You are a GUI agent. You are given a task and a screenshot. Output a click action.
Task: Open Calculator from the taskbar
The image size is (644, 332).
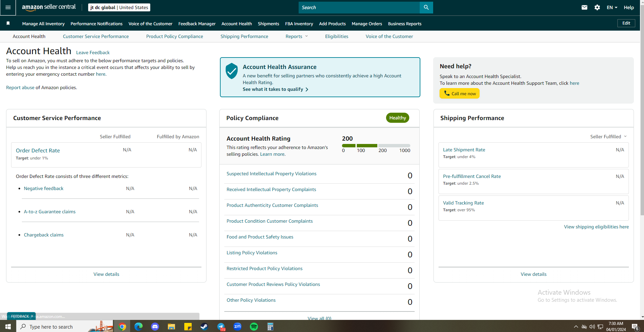[x=270, y=327]
